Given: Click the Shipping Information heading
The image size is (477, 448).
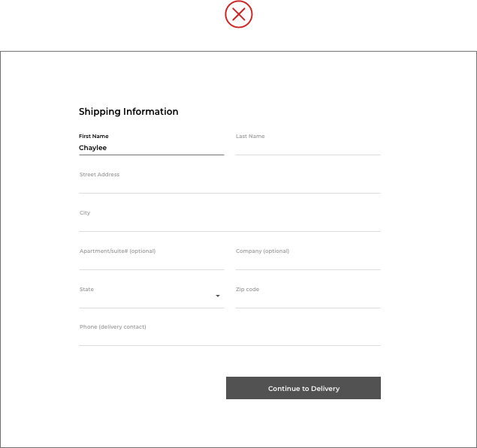Looking at the screenshot, I should pyautogui.click(x=128, y=112).
